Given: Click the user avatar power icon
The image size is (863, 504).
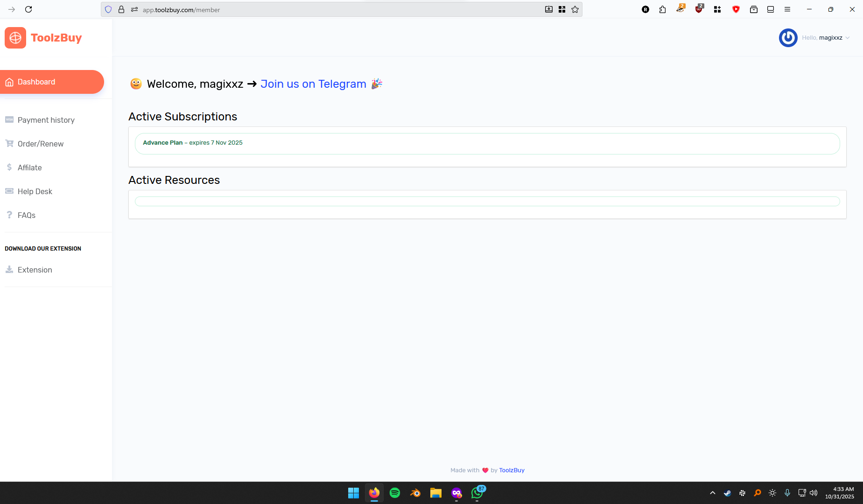Looking at the screenshot, I should tap(788, 38).
